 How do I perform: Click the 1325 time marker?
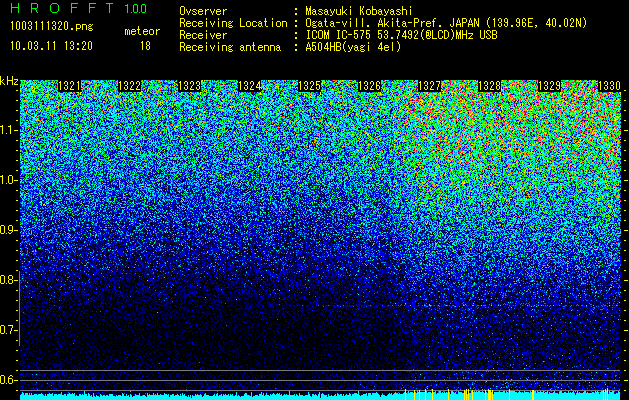(310, 86)
